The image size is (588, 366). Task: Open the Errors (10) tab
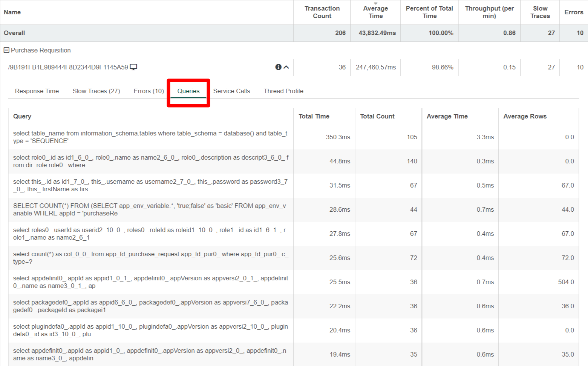(x=149, y=91)
